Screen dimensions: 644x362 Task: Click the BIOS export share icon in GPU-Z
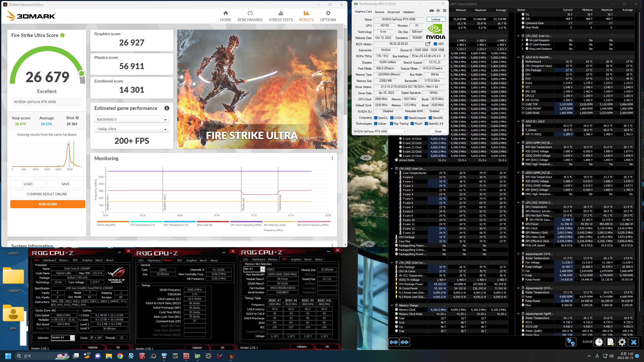(428, 44)
